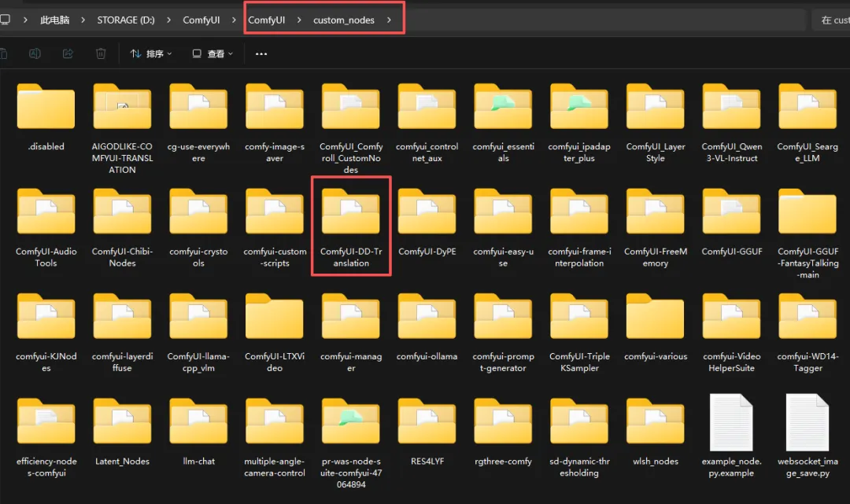Open the sort (排序) dropdown

[x=151, y=53]
